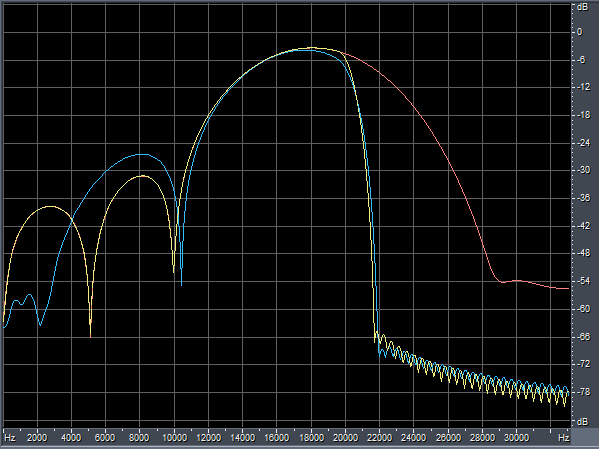Click the 8000 frequency axis label
599x449 pixels.
click(x=139, y=438)
